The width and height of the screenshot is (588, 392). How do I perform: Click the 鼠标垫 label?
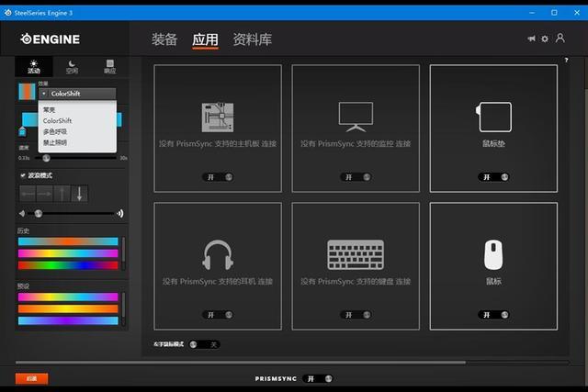click(x=493, y=143)
